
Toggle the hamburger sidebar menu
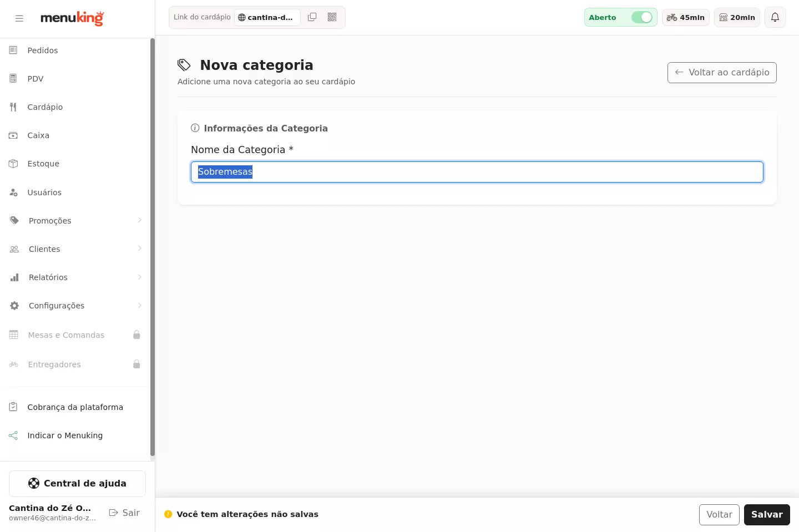[19, 18]
